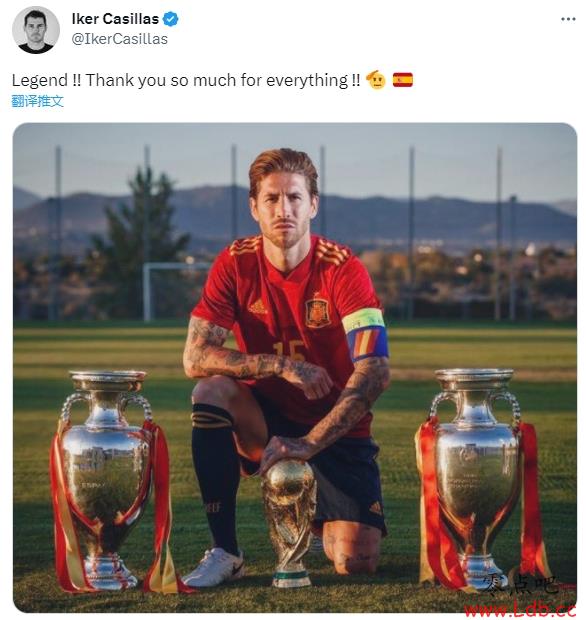The image size is (586, 620).
Task: Click the www.Ldb.cc watermark at the photo corner
Action: (x=520, y=609)
